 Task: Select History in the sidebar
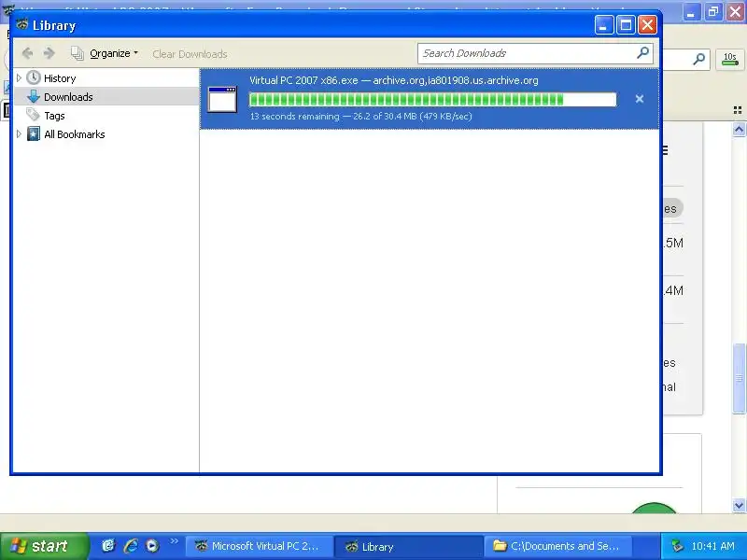(60, 78)
